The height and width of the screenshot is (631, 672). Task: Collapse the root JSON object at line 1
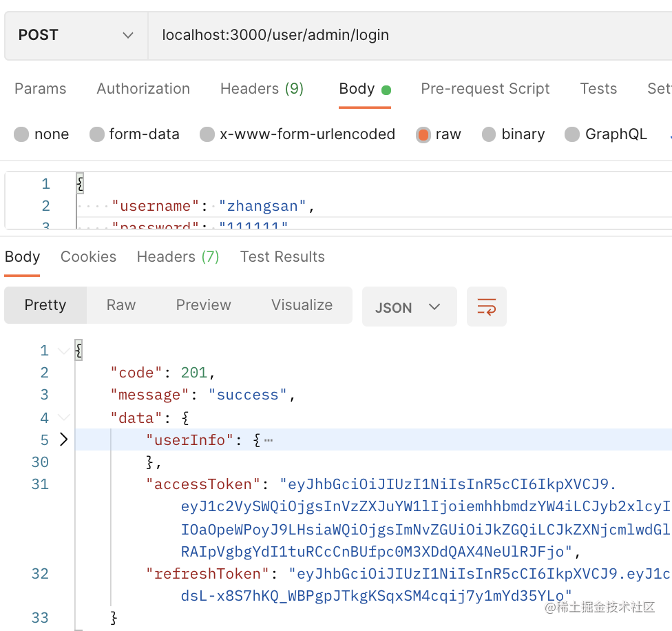tap(64, 351)
